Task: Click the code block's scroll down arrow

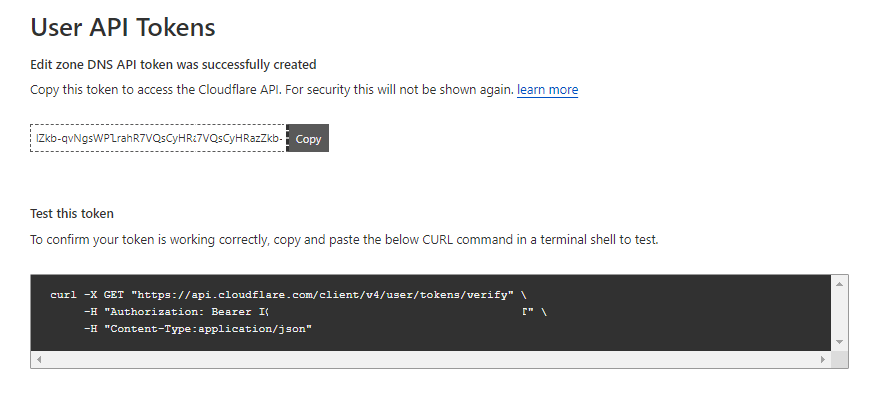Action: pyautogui.click(x=839, y=342)
